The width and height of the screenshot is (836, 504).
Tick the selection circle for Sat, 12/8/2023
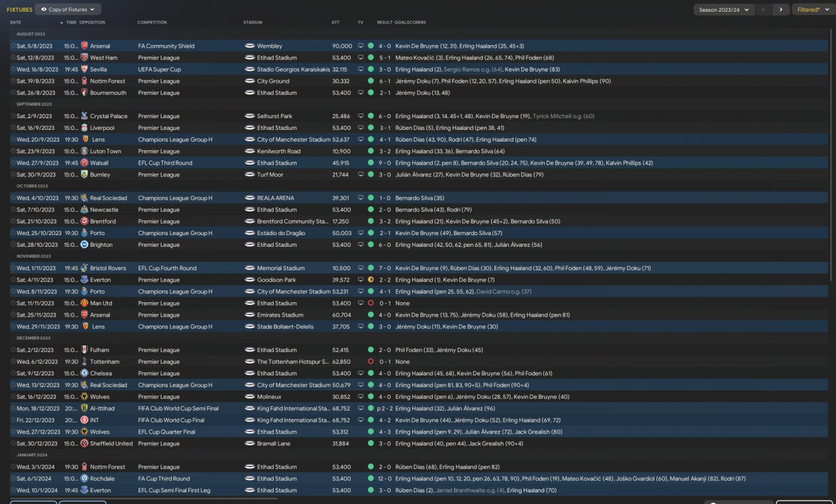13,58
